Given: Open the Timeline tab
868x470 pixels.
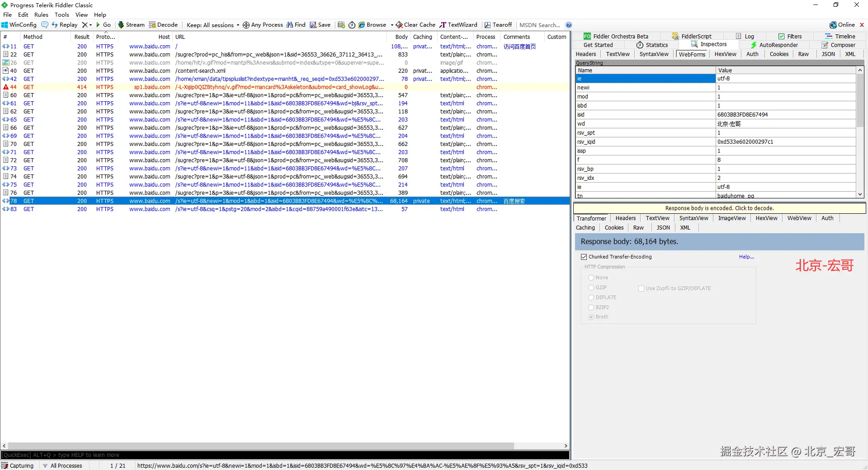Looking at the screenshot, I should 840,36.
